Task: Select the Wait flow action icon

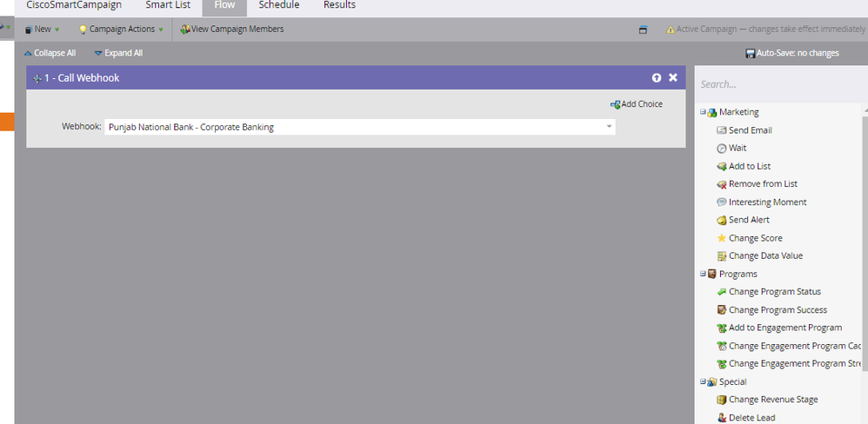Action: 721,149
